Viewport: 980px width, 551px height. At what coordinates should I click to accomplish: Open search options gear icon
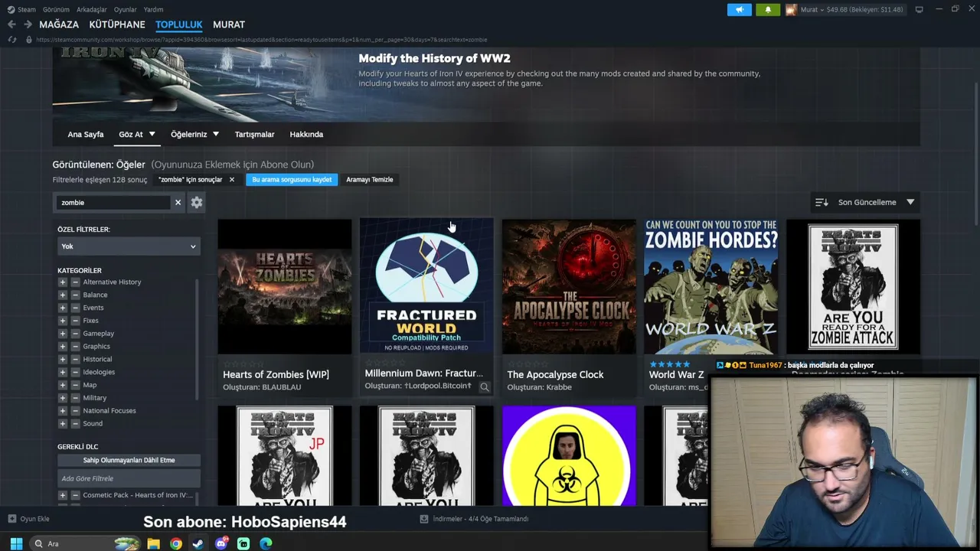tap(197, 202)
